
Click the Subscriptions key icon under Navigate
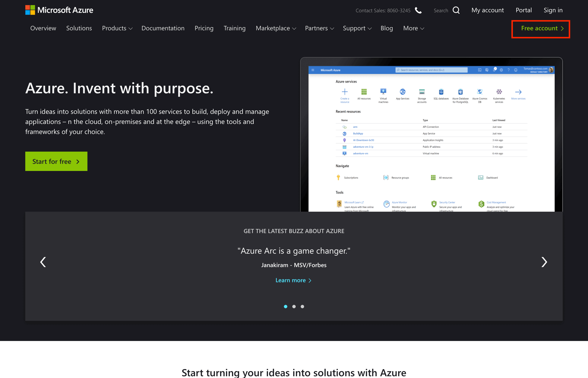[338, 177]
